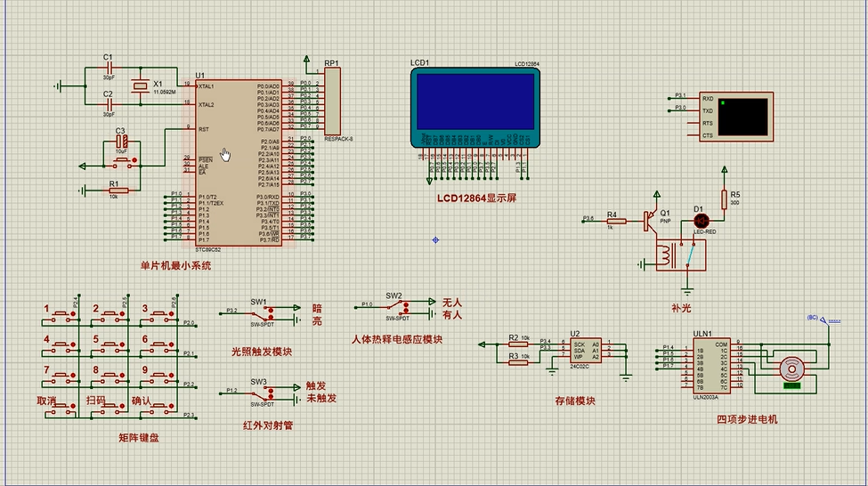The height and width of the screenshot is (486, 868).
Task: Click the red LED D1
Action: (701, 220)
